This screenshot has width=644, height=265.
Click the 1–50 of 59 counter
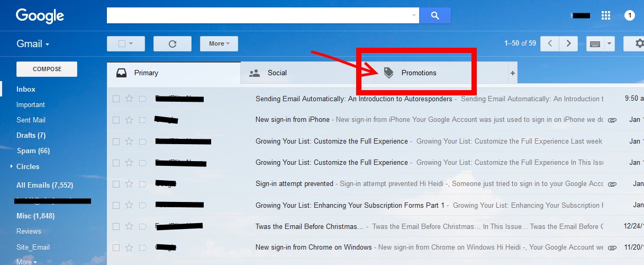(x=520, y=43)
